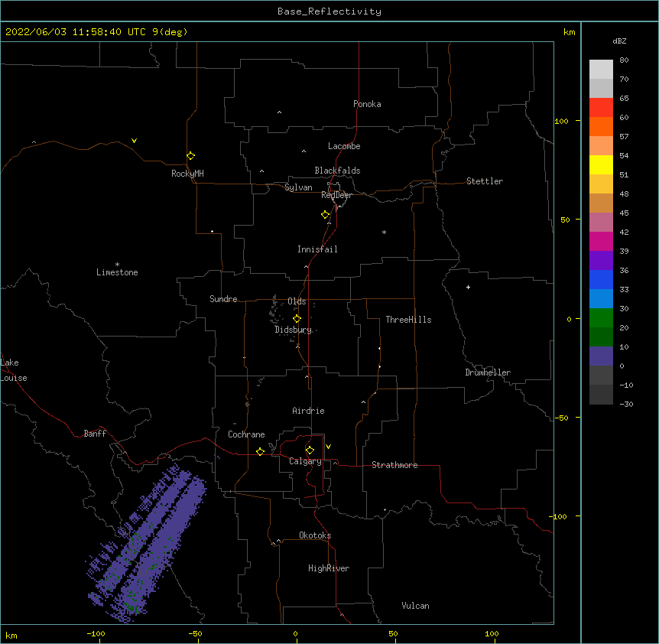Click the Calgary city label
659x644 pixels.
(x=305, y=461)
